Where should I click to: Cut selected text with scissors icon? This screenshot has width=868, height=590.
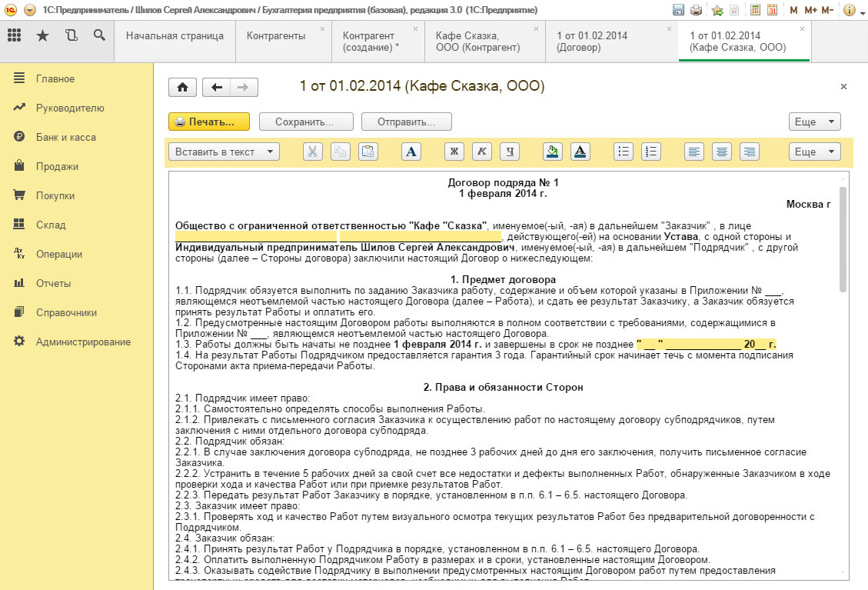pyautogui.click(x=312, y=152)
